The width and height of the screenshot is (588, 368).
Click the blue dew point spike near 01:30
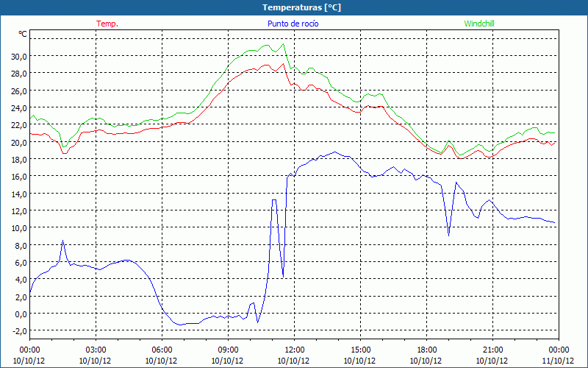click(62, 241)
